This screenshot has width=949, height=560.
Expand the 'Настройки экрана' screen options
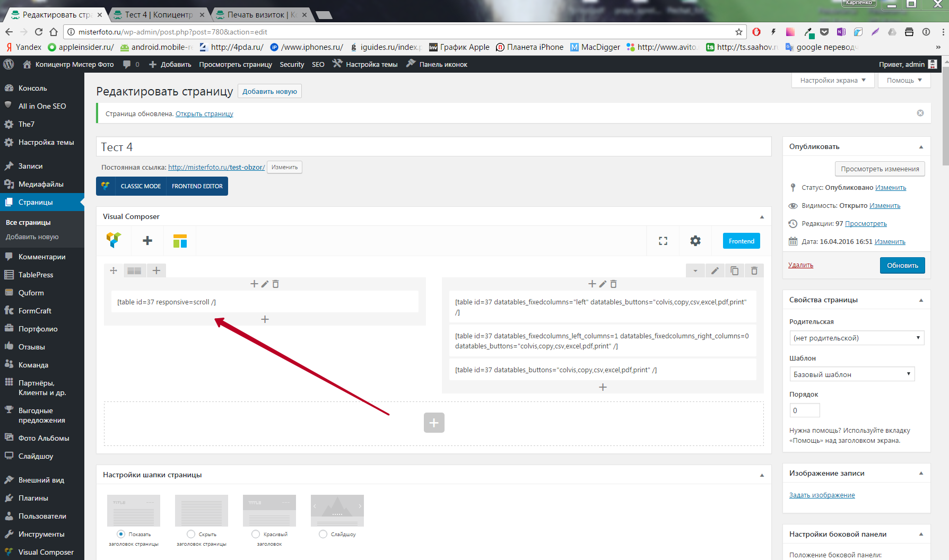pos(832,81)
